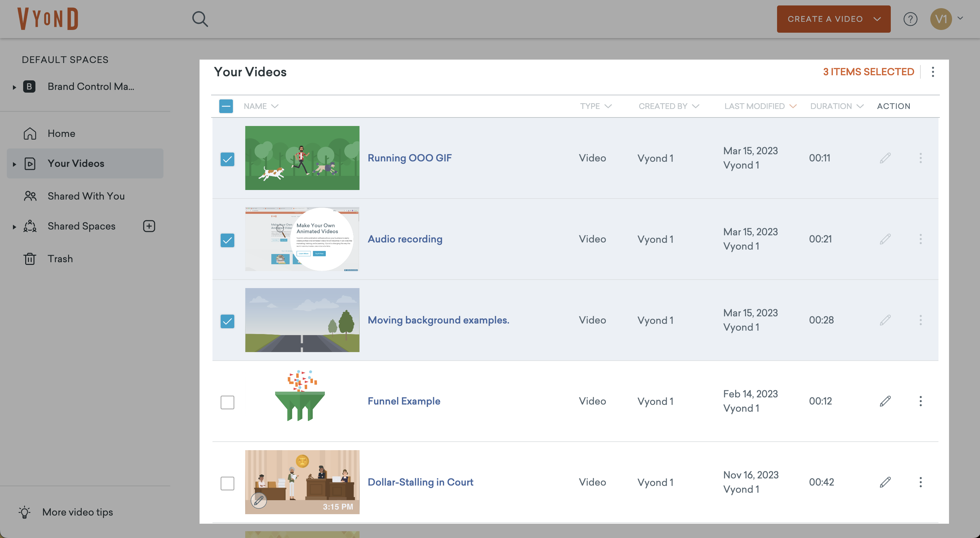Expand the Brand Control space tree arrow

(x=14, y=87)
